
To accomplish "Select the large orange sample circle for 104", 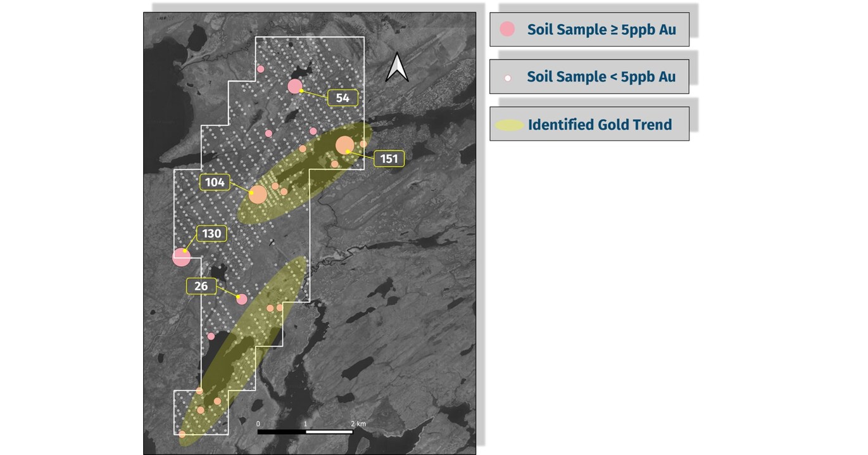I will pyautogui.click(x=258, y=195).
